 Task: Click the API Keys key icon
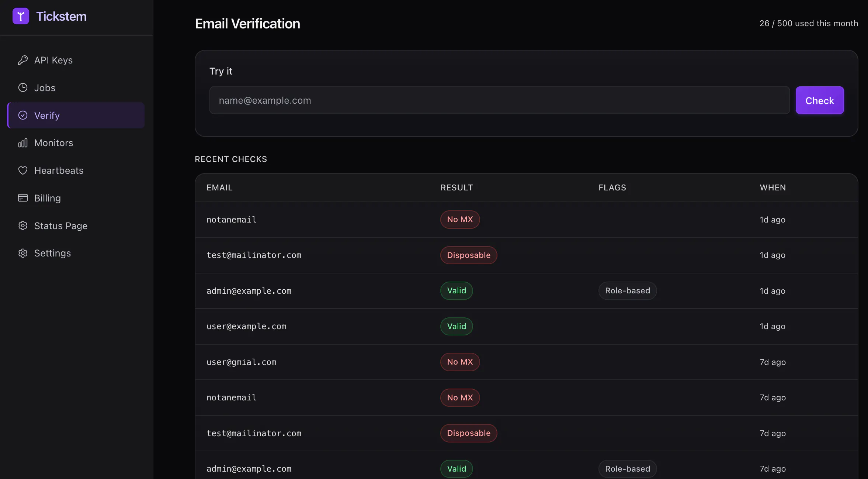point(23,60)
